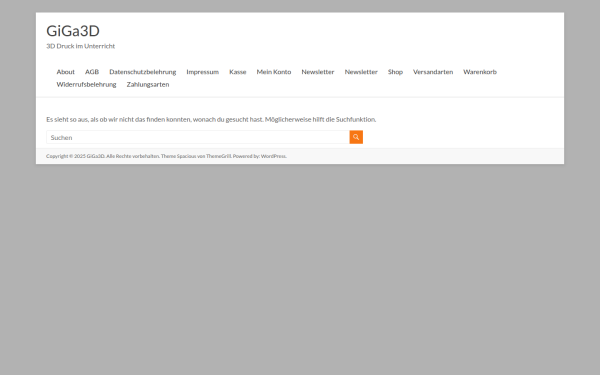The height and width of the screenshot is (375, 600).
Task: Click the 'Es sieht so aus' not-found message
Action: click(211, 119)
